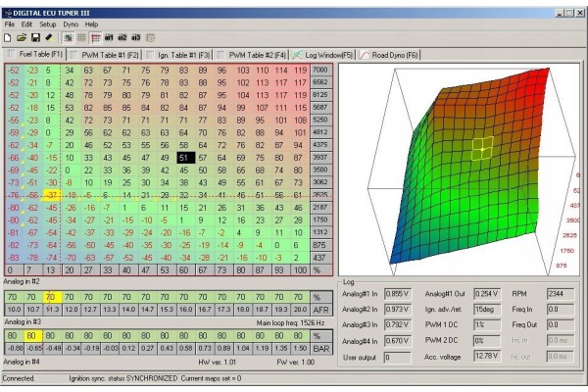Click the Freq Out value field
This screenshot has height=392, width=588.
[x=561, y=324]
